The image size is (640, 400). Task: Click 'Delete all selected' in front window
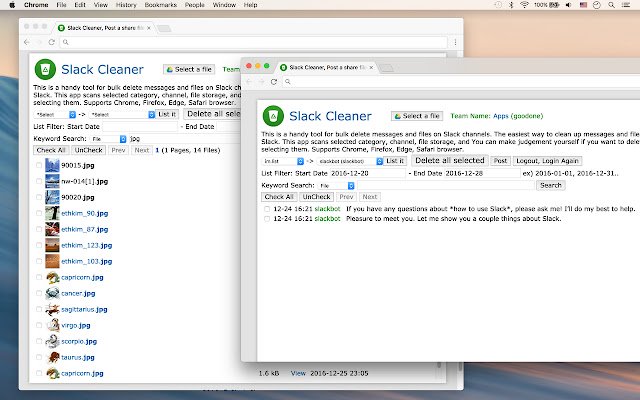coord(450,160)
